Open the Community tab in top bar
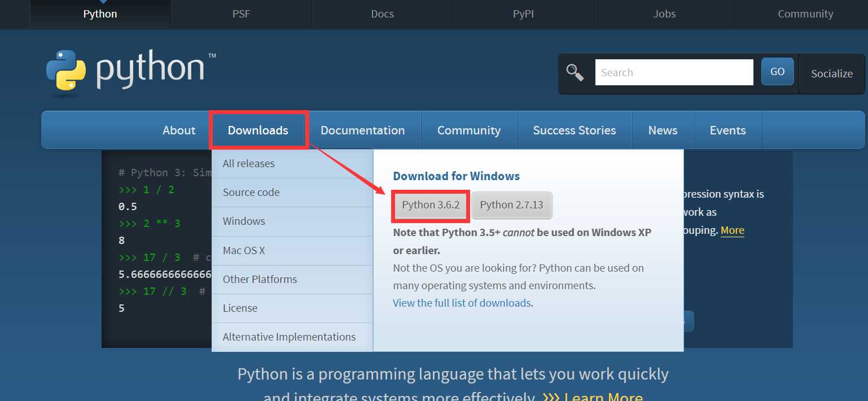The image size is (868, 401). coord(805,14)
